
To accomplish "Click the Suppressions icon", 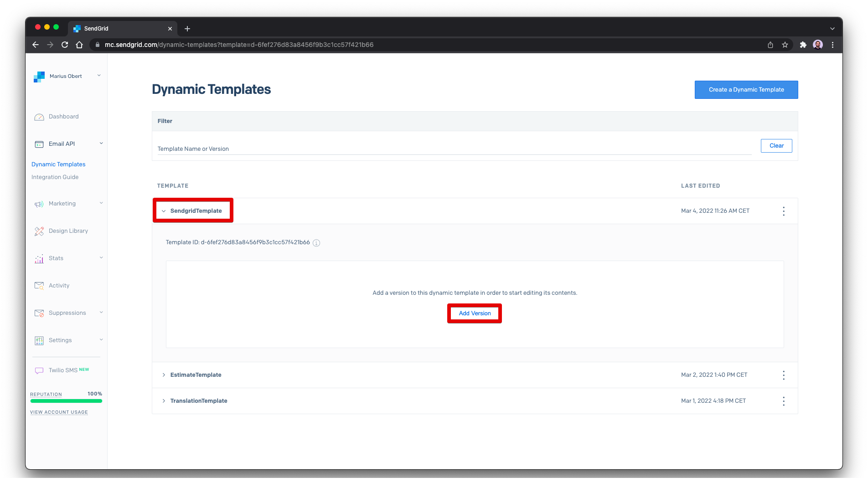I will coord(39,313).
